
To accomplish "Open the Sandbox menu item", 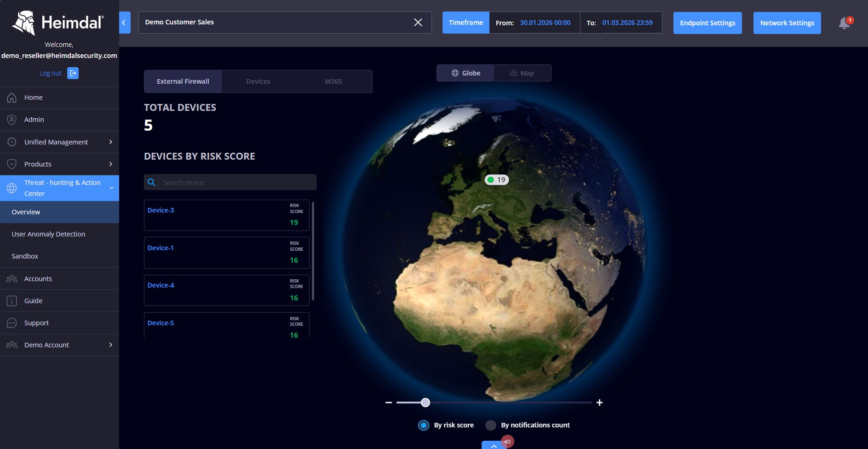I will [59, 256].
